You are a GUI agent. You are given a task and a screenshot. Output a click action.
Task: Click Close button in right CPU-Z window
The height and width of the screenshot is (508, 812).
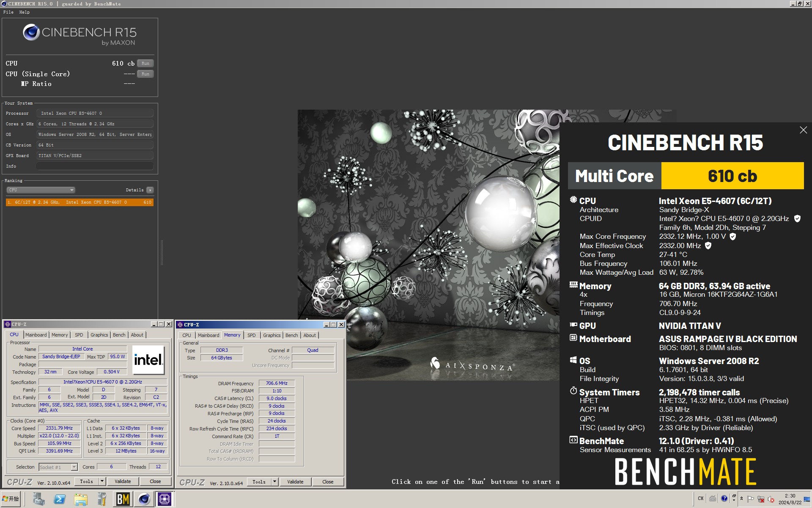(328, 482)
